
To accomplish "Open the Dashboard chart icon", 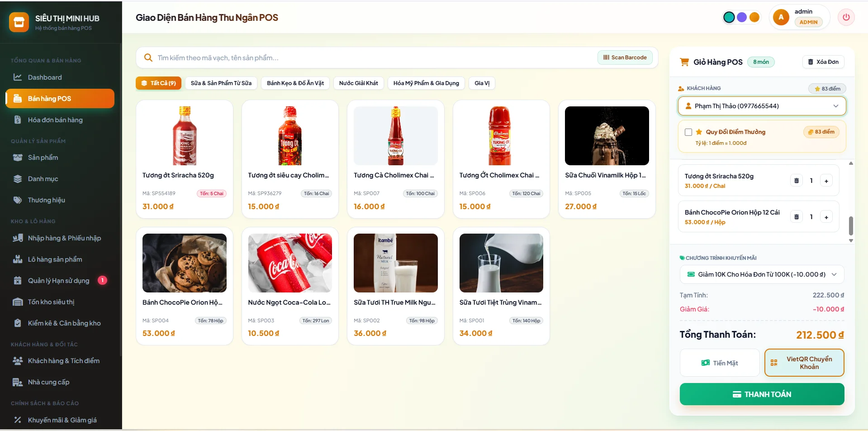I will tap(18, 77).
